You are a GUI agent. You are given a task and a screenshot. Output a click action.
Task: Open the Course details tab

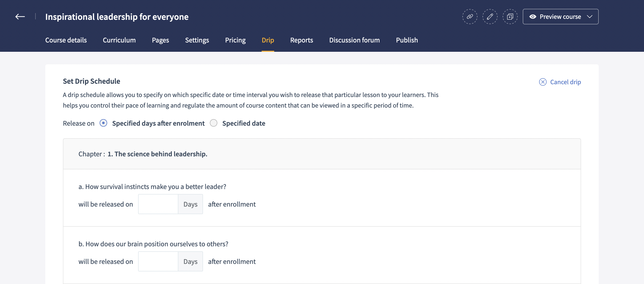(x=66, y=40)
